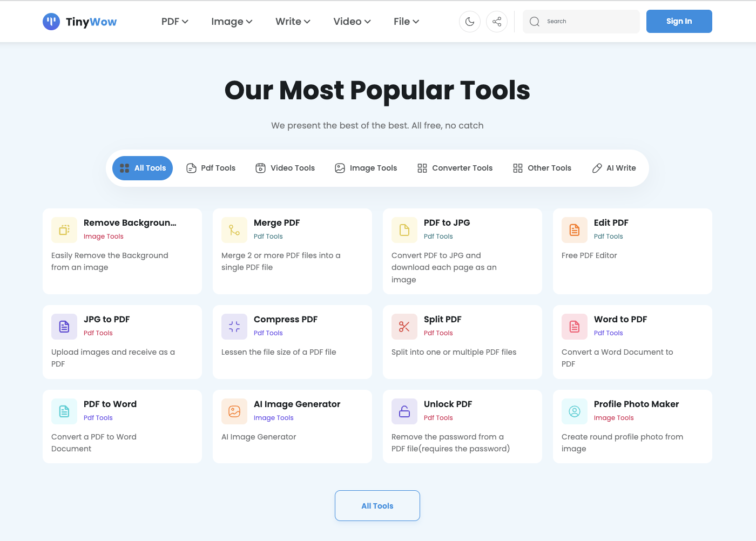The width and height of the screenshot is (756, 541).
Task: Switch to the AI Write tab
Action: pos(614,168)
